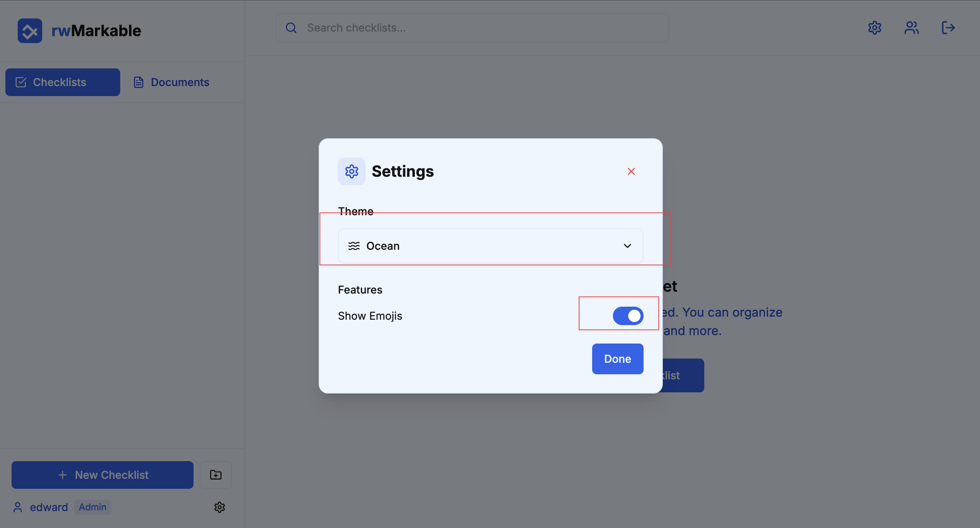Screen dimensions: 980x528
Task: Click the rwMarkable logo icon
Action: point(30,31)
